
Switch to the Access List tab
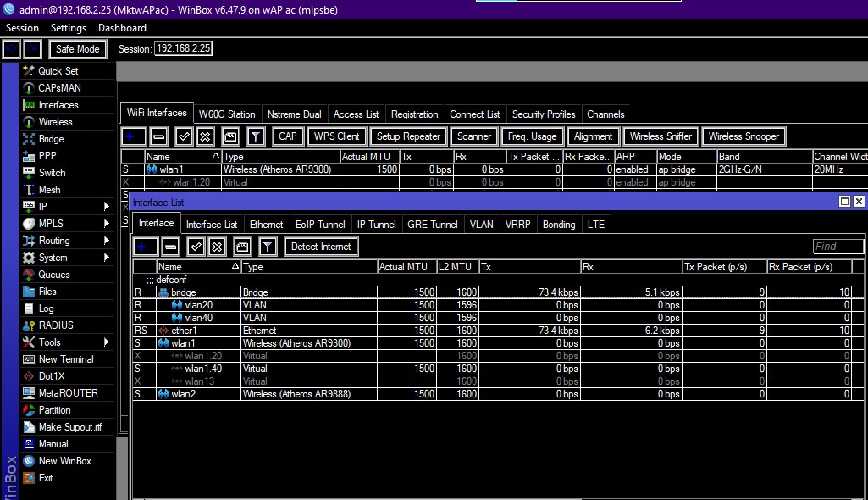(356, 114)
